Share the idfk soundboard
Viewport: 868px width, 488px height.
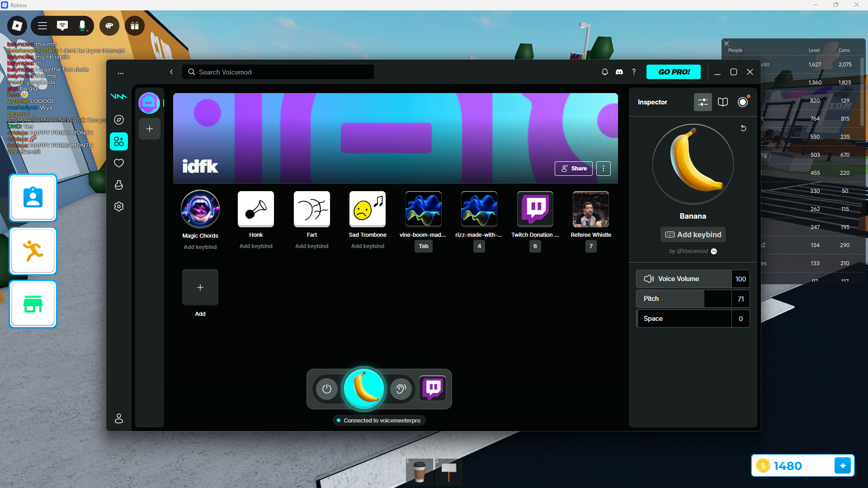point(574,169)
